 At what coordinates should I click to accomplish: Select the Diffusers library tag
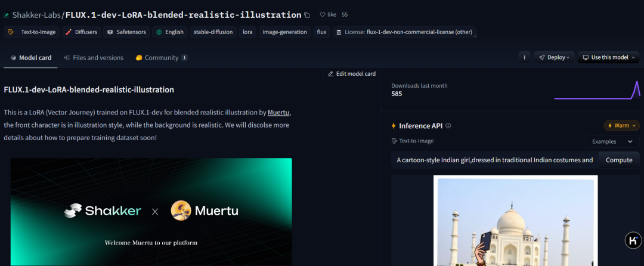click(x=81, y=32)
